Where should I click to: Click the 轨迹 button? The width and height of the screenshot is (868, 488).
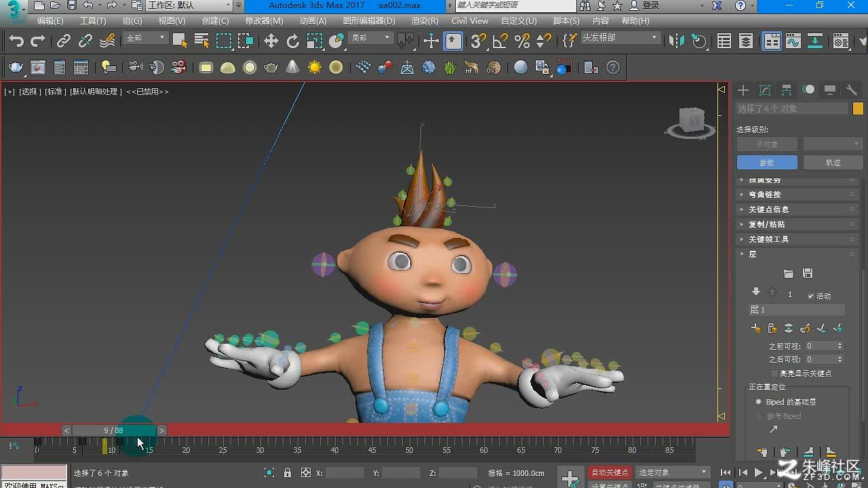(833, 163)
